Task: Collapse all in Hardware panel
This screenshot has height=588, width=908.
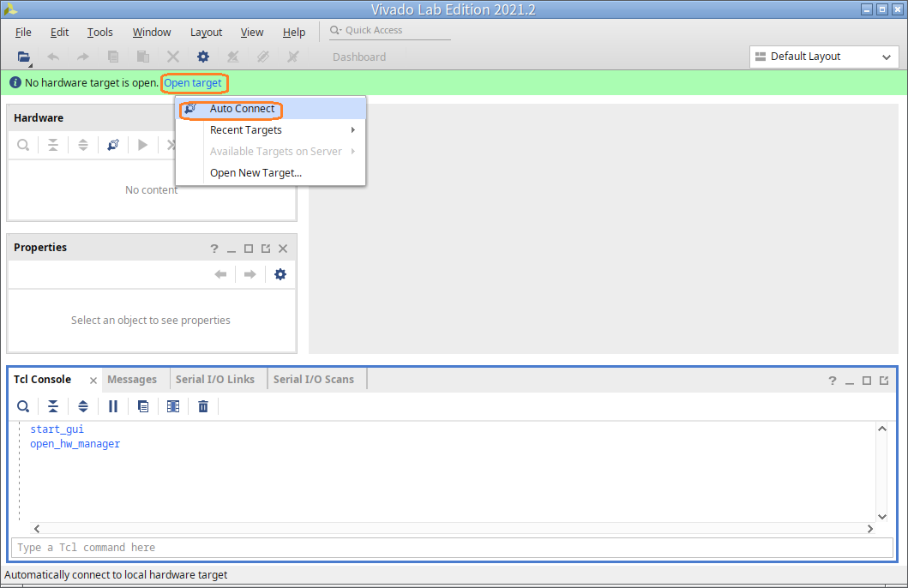Action: coord(53,145)
